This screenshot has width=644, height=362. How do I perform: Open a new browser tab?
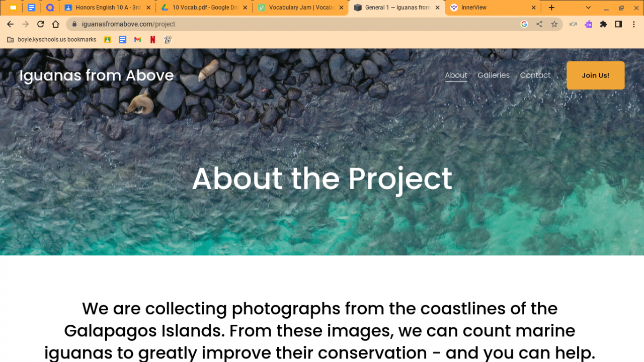[x=551, y=8]
